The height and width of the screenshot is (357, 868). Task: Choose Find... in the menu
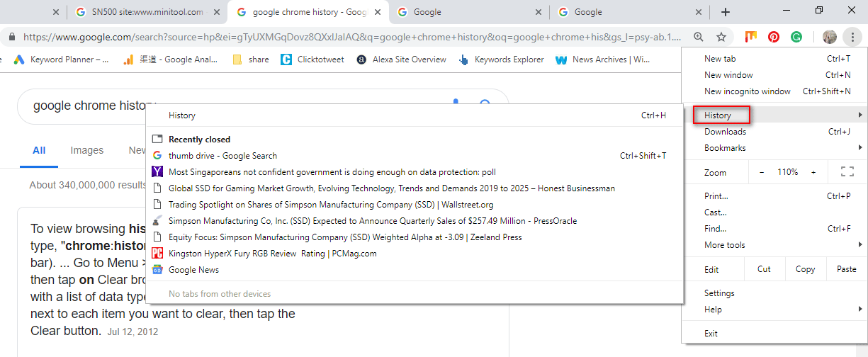click(x=774, y=229)
